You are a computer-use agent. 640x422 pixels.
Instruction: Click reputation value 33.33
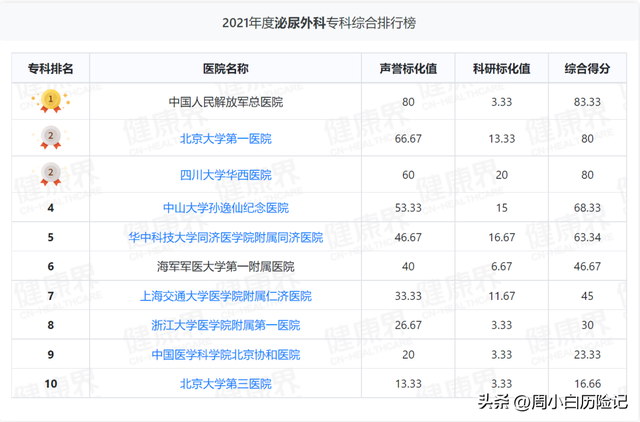tap(408, 296)
